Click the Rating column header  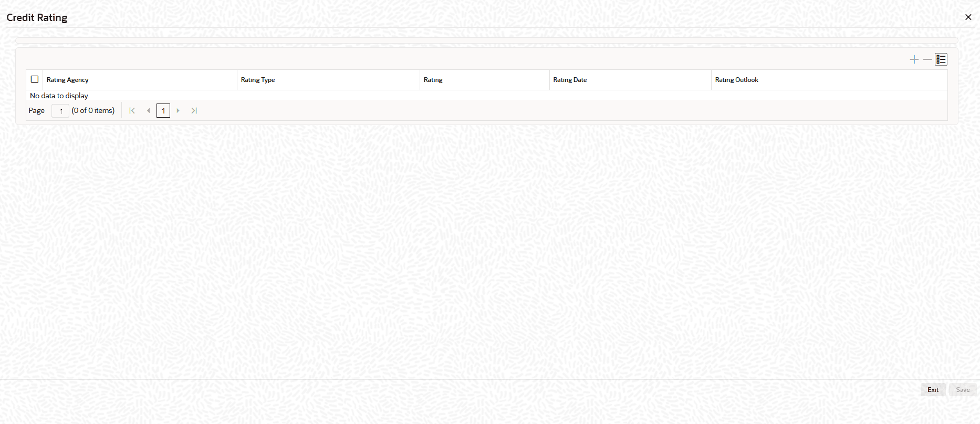[484, 80]
